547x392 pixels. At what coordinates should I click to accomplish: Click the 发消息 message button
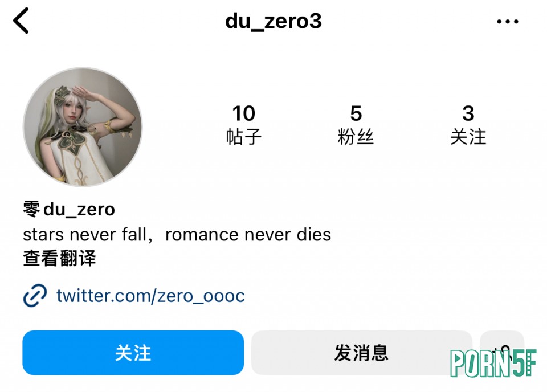click(361, 353)
